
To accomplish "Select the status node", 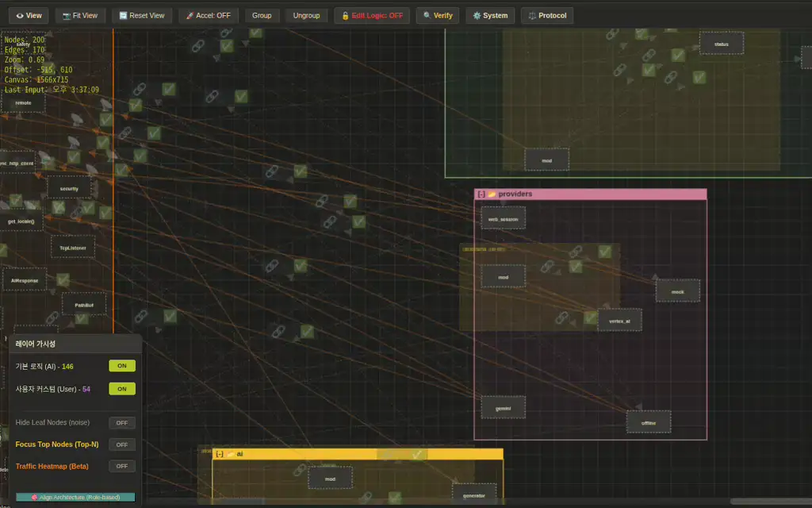I will click(x=722, y=44).
